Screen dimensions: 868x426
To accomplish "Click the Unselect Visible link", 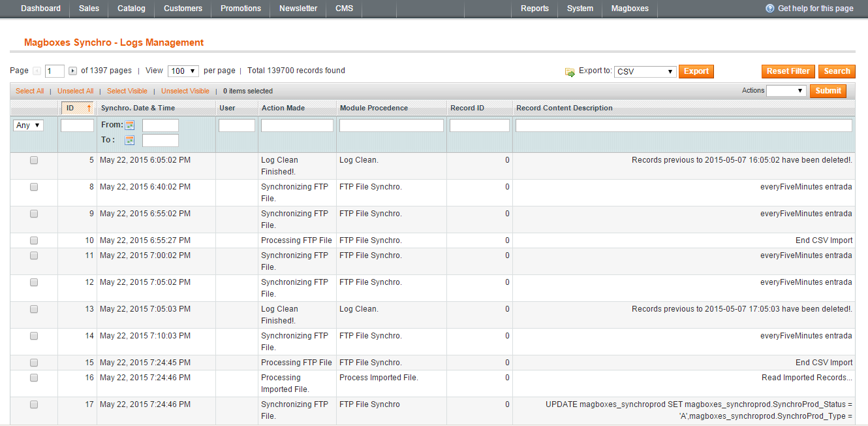I will coord(185,91).
